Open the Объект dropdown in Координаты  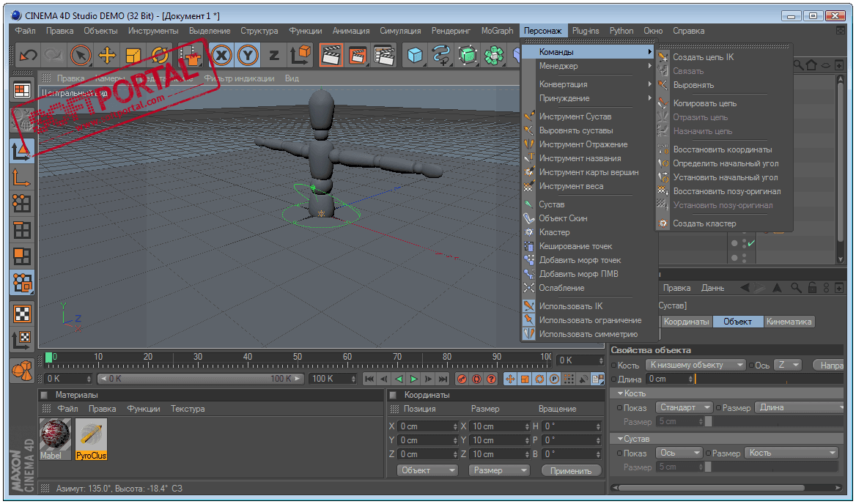coord(427,470)
